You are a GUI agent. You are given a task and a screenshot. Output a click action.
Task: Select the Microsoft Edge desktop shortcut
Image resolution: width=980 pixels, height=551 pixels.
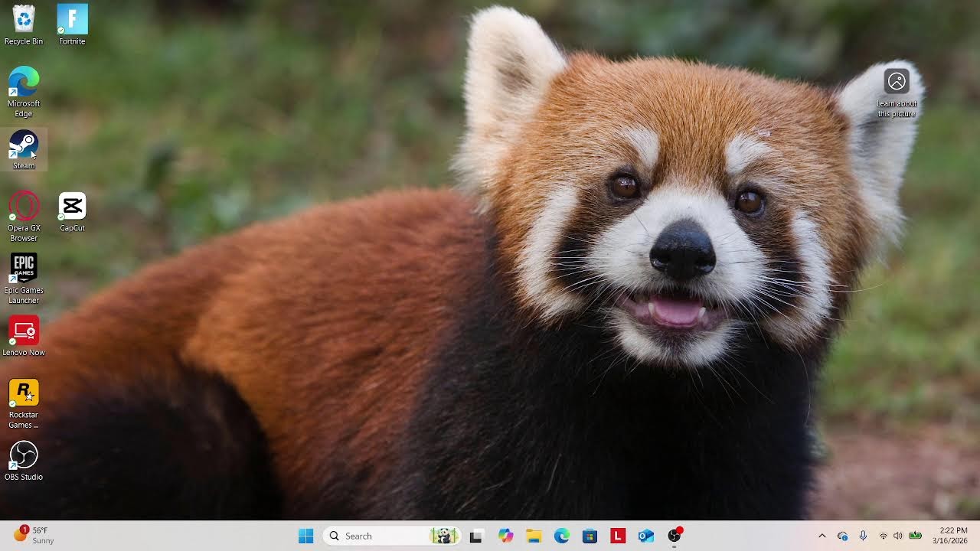tap(24, 92)
